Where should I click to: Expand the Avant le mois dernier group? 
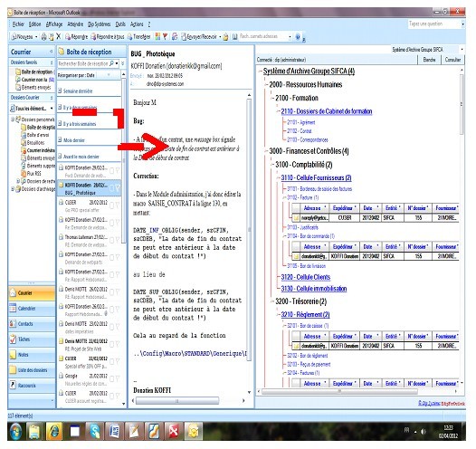[x=60, y=157]
